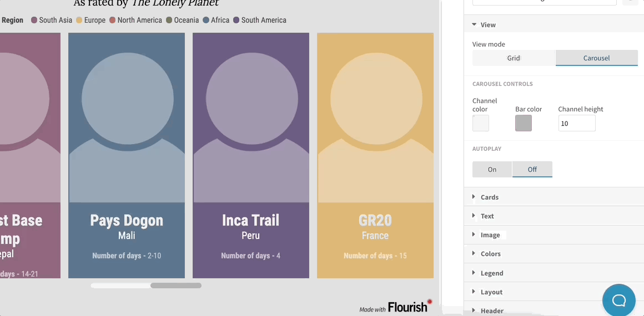Toggle the Europe legend color dot
Screen dimensions: 644x316
pyautogui.click(x=79, y=21)
